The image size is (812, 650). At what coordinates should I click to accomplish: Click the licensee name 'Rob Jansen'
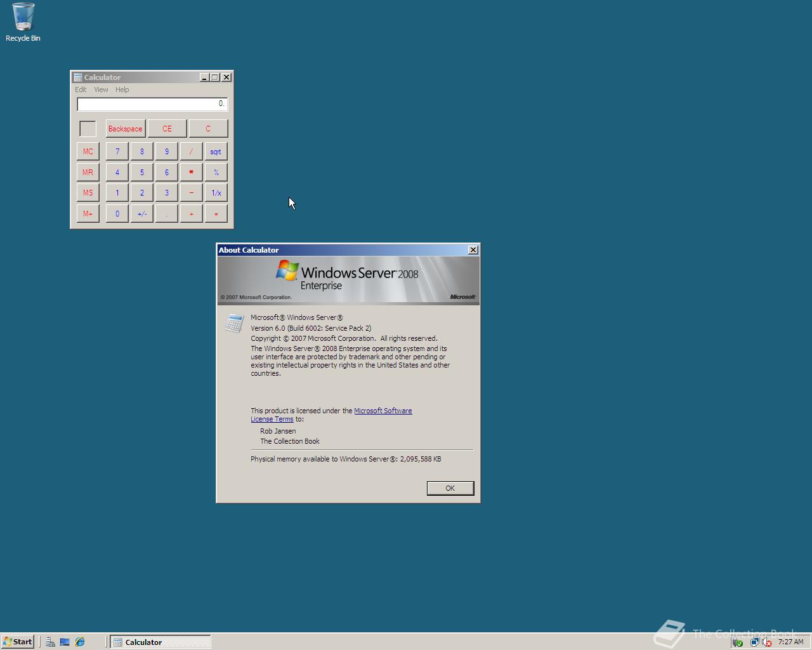tap(278, 431)
